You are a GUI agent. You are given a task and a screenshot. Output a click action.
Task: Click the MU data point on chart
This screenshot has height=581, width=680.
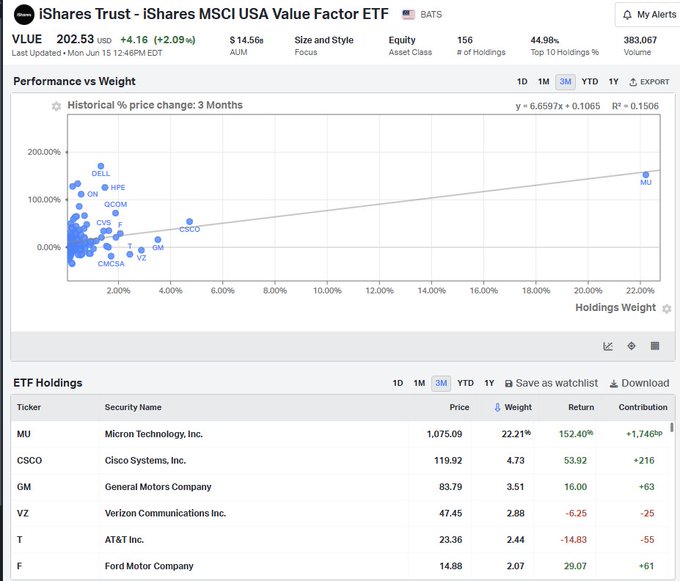click(646, 175)
